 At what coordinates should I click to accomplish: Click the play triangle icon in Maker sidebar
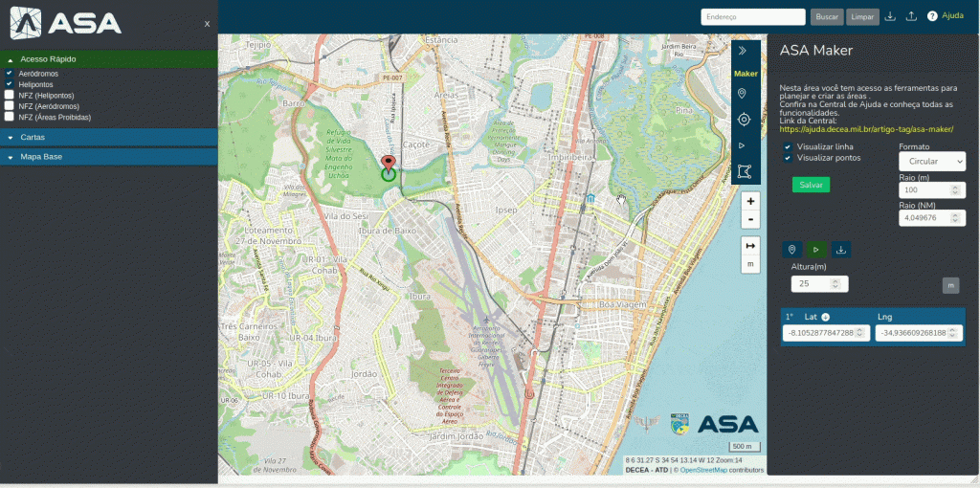pos(742,145)
